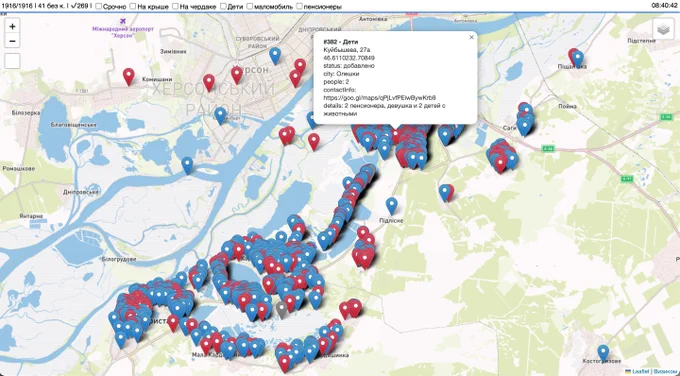Click the popup coordinates line
Viewport: 680px width, 376px height.
pyautogui.click(x=349, y=58)
